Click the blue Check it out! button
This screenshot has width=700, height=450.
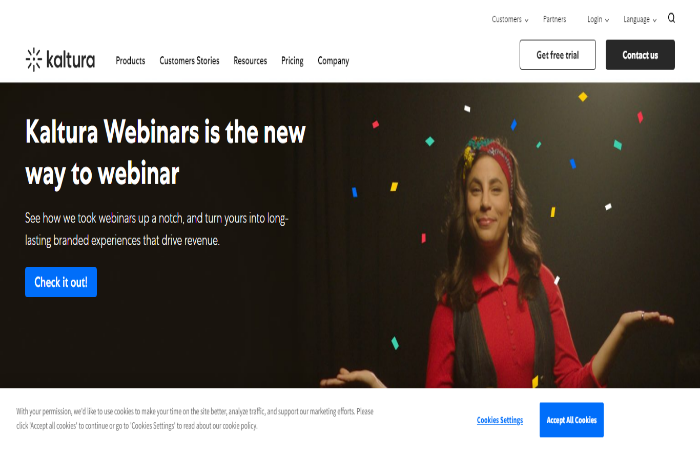tap(61, 282)
